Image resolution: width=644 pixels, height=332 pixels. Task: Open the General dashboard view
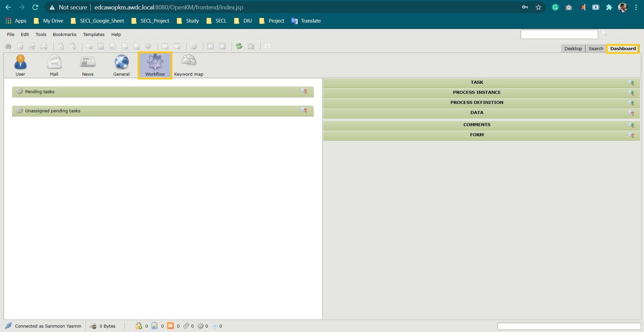point(121,65)
